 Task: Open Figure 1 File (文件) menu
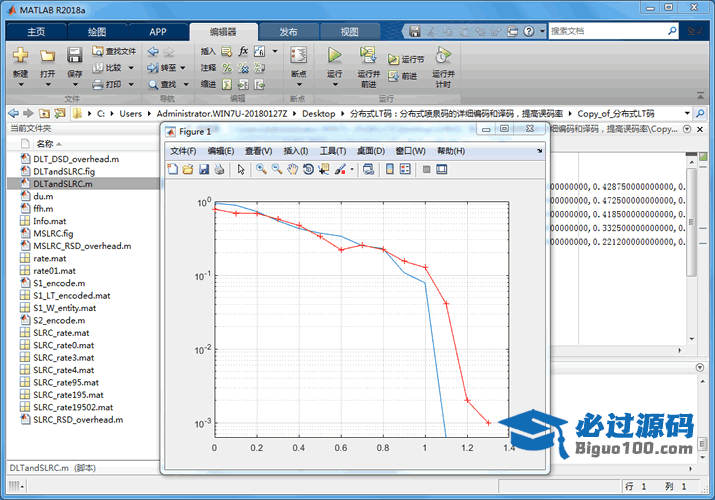click(183, 151)
